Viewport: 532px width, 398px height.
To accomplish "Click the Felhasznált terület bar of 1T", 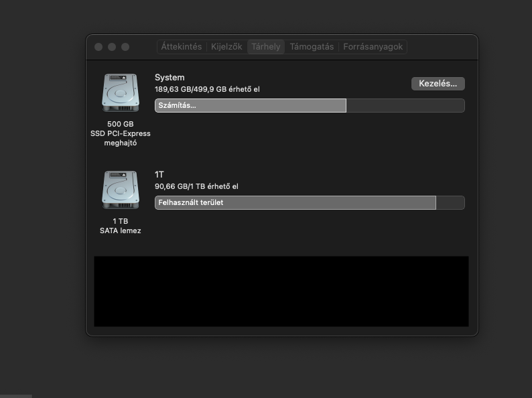I will tap(295, 202).
